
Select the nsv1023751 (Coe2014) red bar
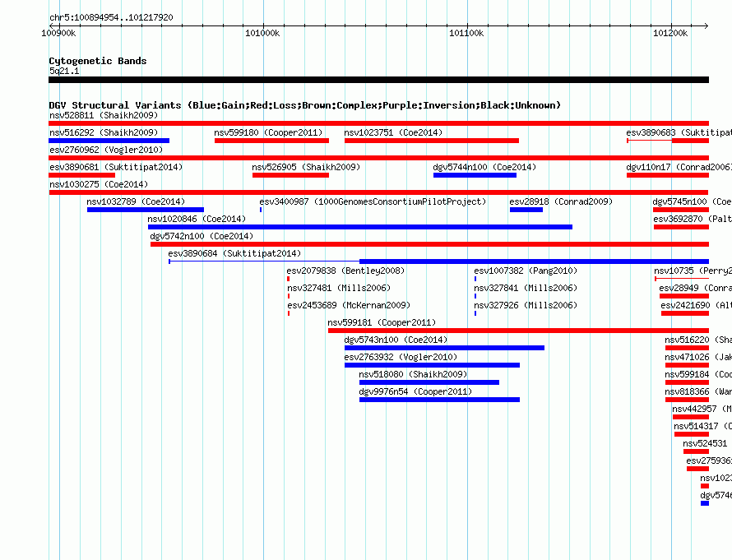click(x=432, y=141)
